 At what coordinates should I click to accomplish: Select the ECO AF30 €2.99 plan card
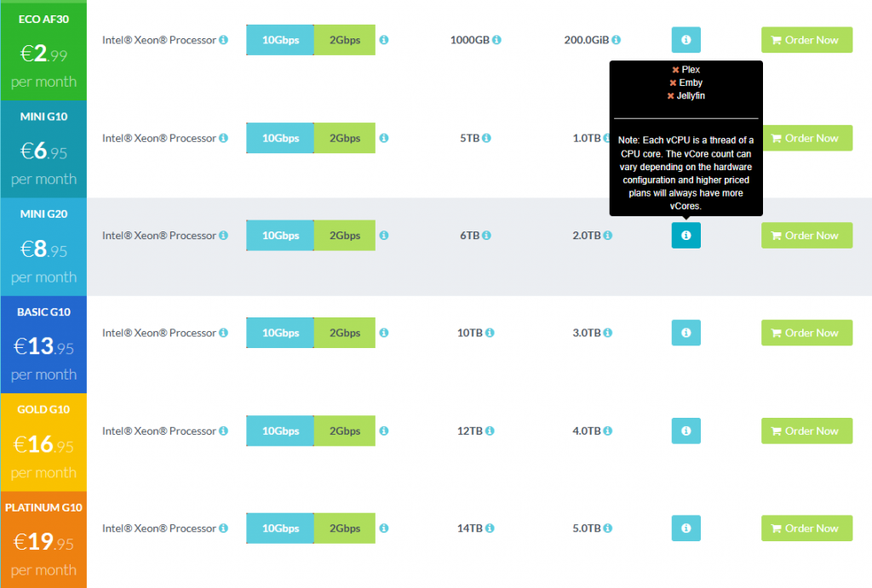click(x=43, y=51)
